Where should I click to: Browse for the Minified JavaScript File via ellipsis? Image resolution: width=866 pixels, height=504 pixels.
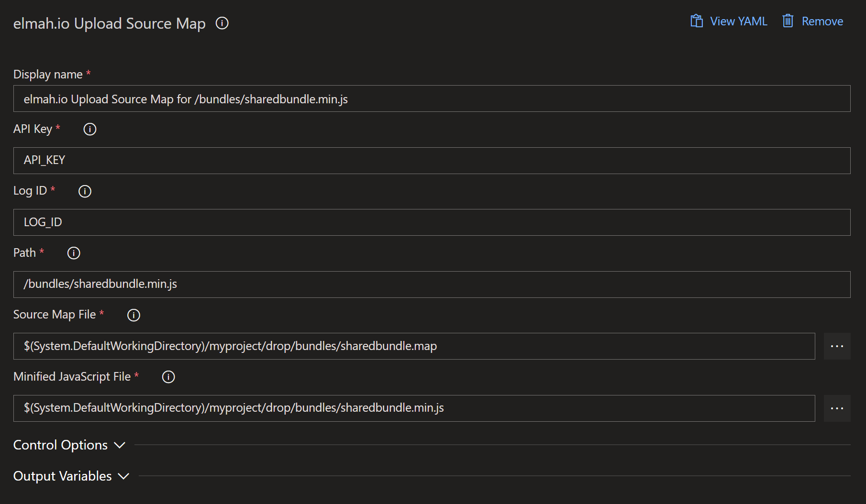[837, 408]
